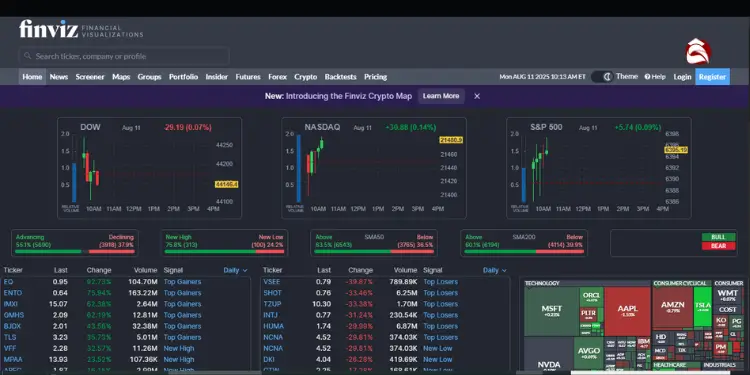Click the New High/New Low progress bar
Image resolution: width=750 pixels, height=375 pixels.
[224, 252]
